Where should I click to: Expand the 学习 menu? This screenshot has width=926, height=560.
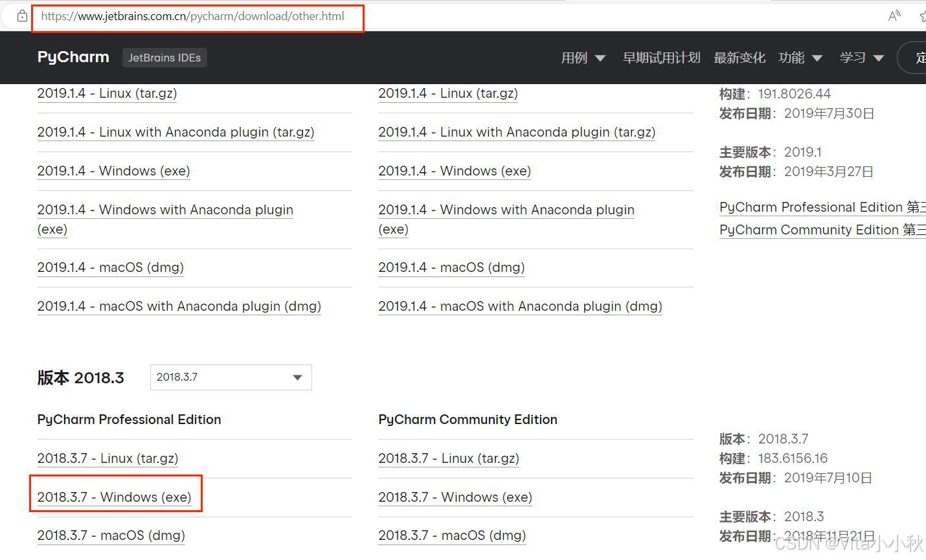click(x=862, y=58)
